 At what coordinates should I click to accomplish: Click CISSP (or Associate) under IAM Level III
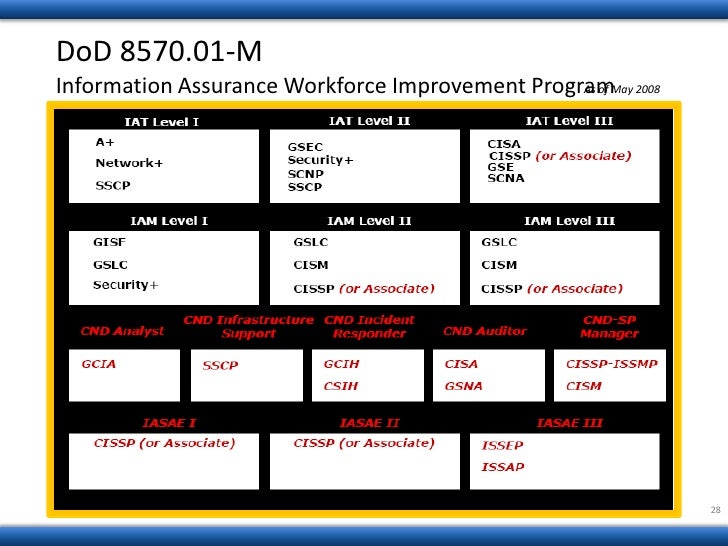552,289
